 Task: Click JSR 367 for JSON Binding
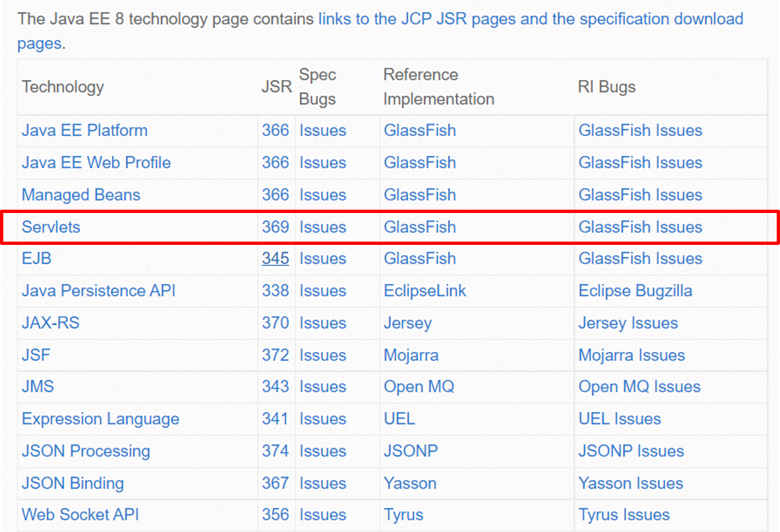pos(275,483)
